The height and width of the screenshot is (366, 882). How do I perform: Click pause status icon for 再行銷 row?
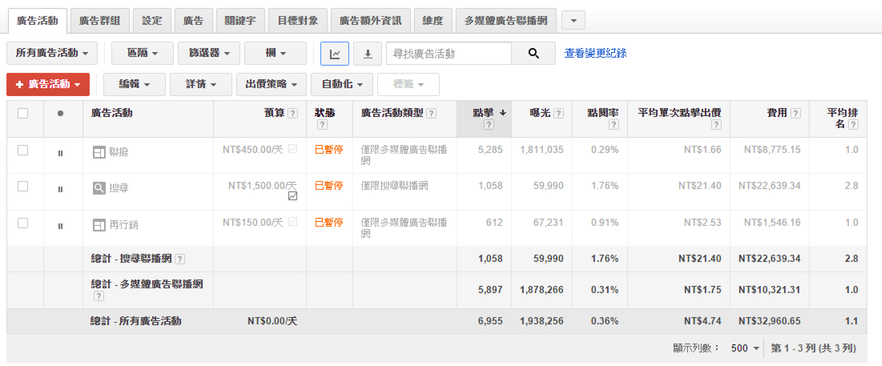(x=60, y=226)
